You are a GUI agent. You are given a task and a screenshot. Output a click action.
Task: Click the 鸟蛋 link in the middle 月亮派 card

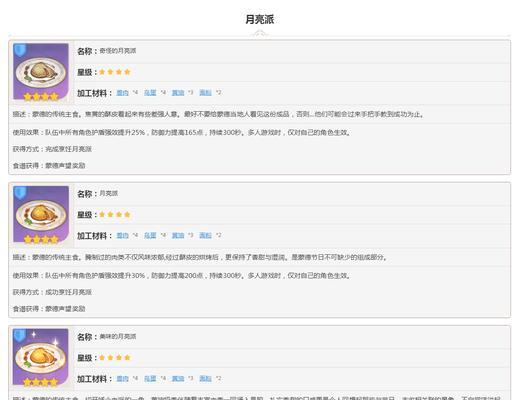coord(150,236)
